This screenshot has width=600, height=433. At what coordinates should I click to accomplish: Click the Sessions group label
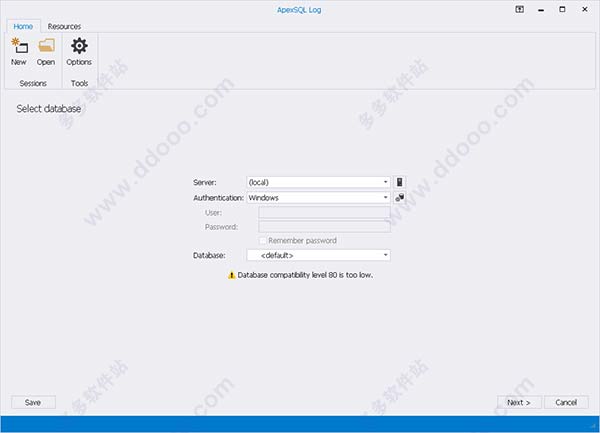point(33,83)
